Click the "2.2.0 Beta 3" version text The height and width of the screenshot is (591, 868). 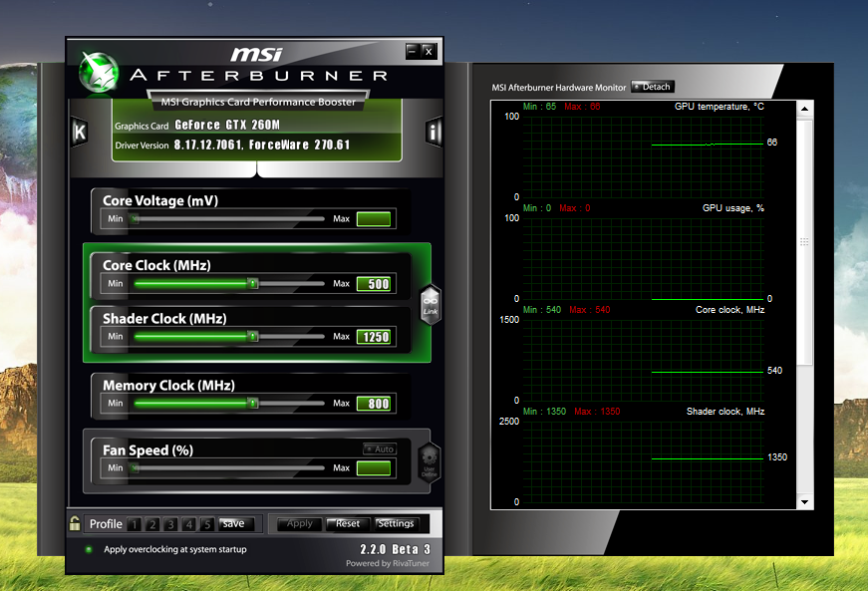tap(396, 549)
